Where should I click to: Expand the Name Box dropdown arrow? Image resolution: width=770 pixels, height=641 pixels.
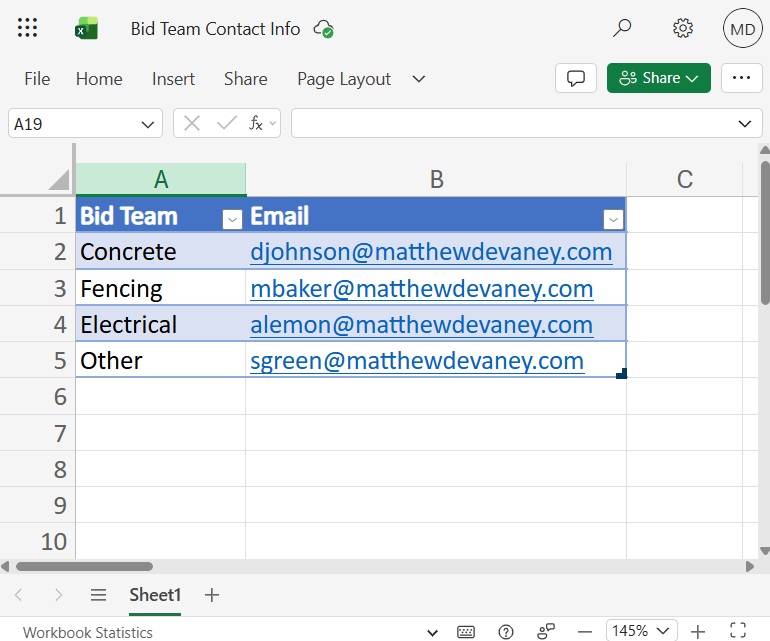[x=148, y=124]
